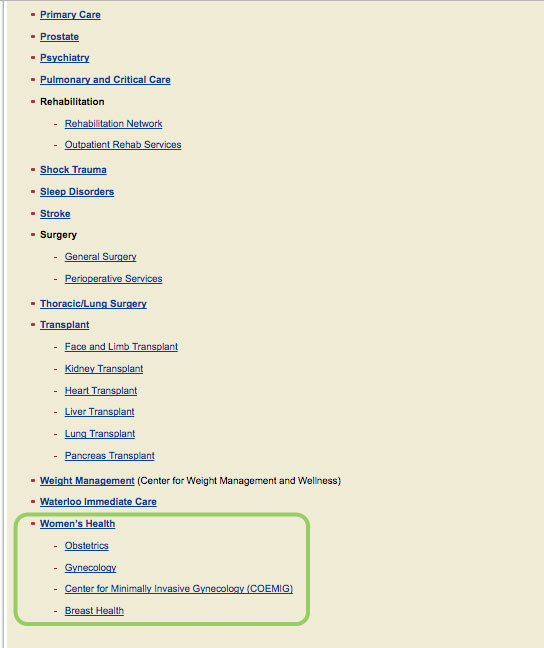Visit the Liver Transplant page
The height and width of the screenshot is (648, 544).
pos(100,412)
